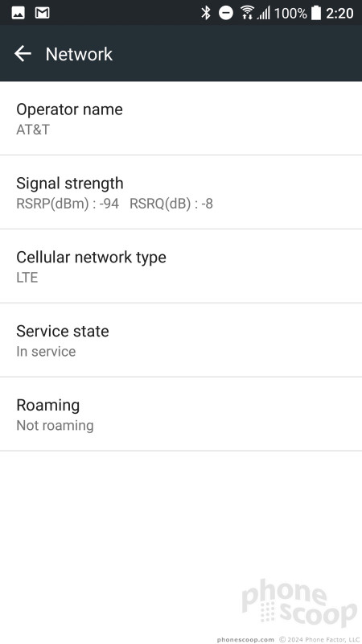Viewport: 362px width, 644px height.
Task: Tap the 100% battery percentage text
Action: tap(290, 13)
